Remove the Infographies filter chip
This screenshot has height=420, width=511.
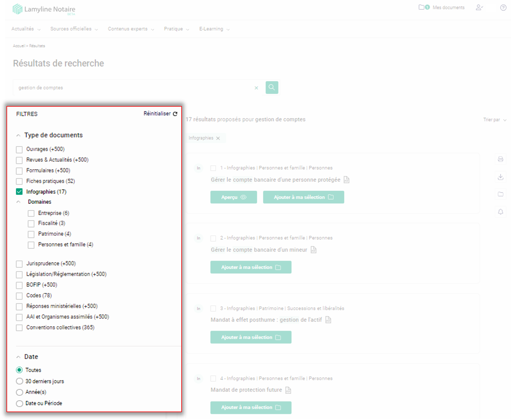tap(218, 138)
